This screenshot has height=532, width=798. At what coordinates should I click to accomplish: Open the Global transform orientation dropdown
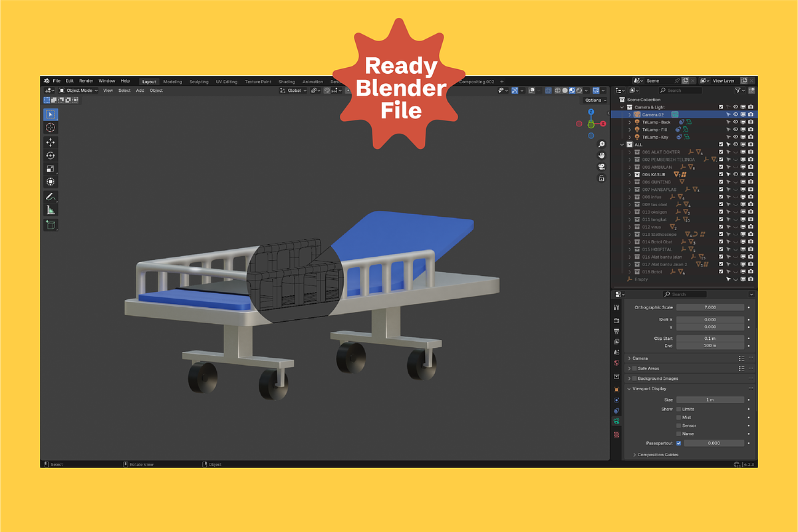tap(293, 90)
